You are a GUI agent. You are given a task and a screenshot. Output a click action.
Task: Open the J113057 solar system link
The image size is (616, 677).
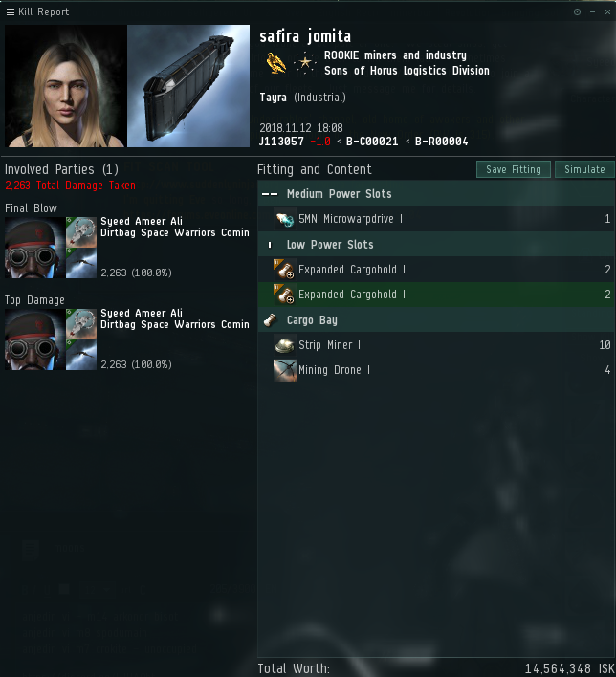point(281,142)
